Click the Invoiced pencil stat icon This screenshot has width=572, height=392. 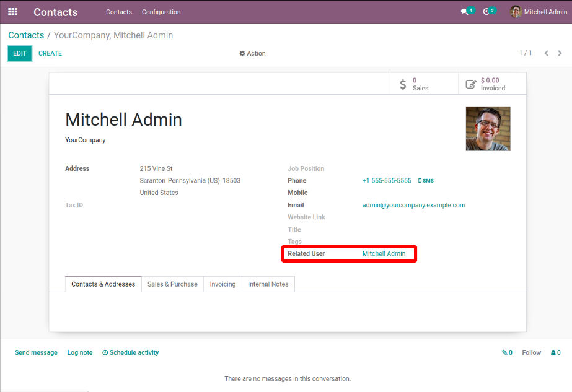[x=471, y=84]
